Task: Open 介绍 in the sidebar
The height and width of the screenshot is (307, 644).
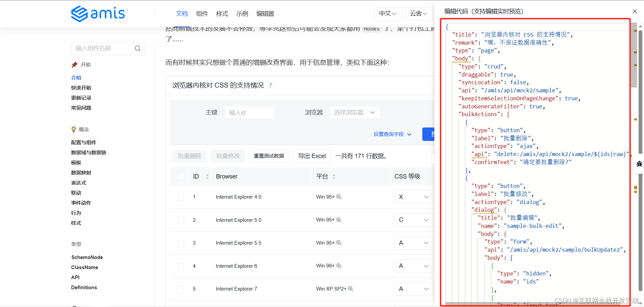Action: tap(76, 78)
